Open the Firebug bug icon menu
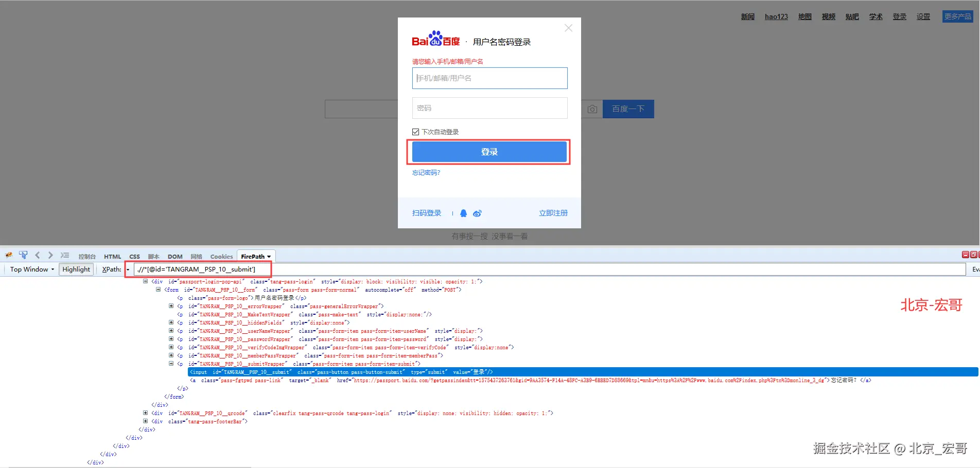This screenshot has height=468, width=980. (9, 255)
